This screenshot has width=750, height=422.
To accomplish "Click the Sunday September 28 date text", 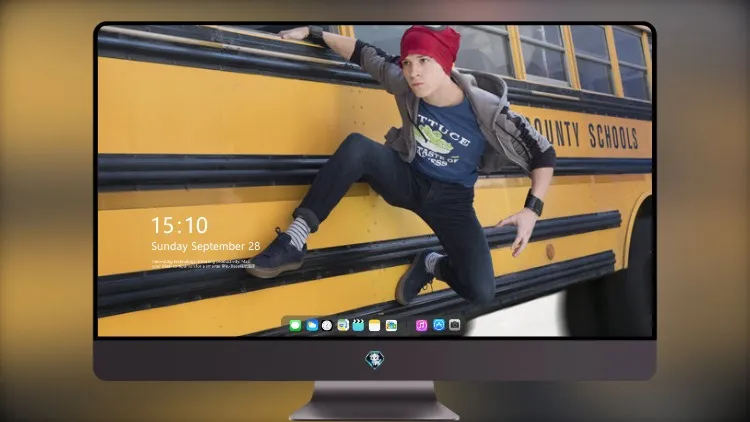I will coord(206,246).
